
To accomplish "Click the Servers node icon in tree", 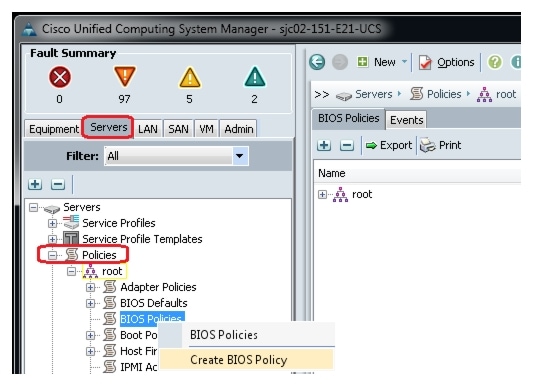I will click(52, 208).
